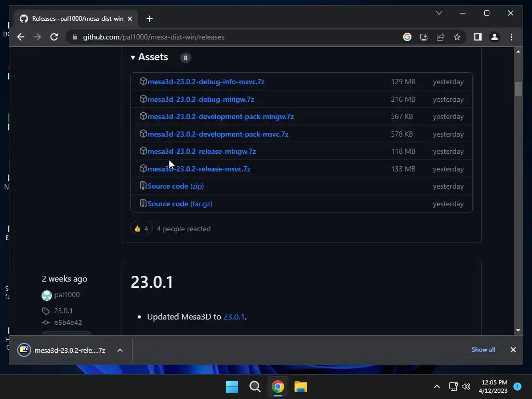
Task: Share this page using share icon
Action: 441,37
